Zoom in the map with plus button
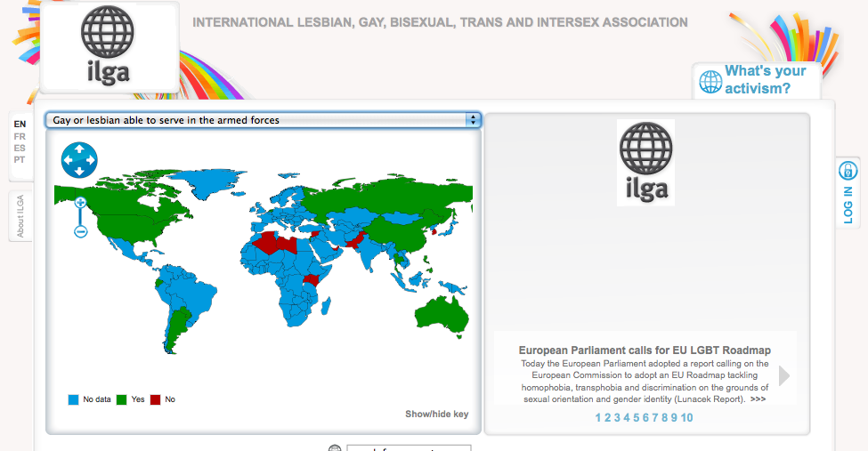 click(80, 203)
